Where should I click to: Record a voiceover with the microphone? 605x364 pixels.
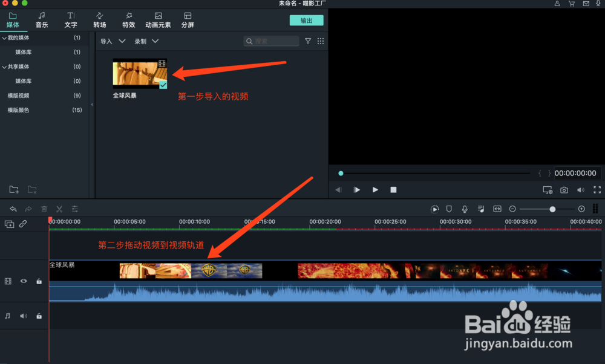465,209
